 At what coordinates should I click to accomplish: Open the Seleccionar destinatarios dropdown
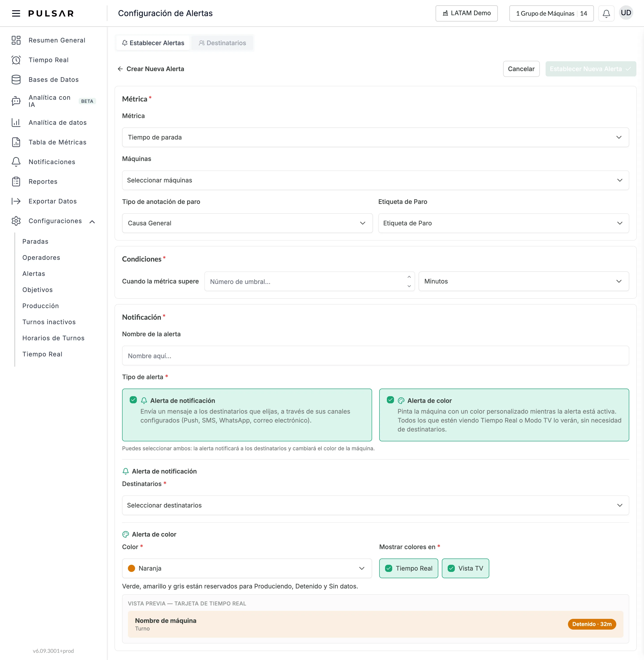pyautogui.click(x=375, y=505)
